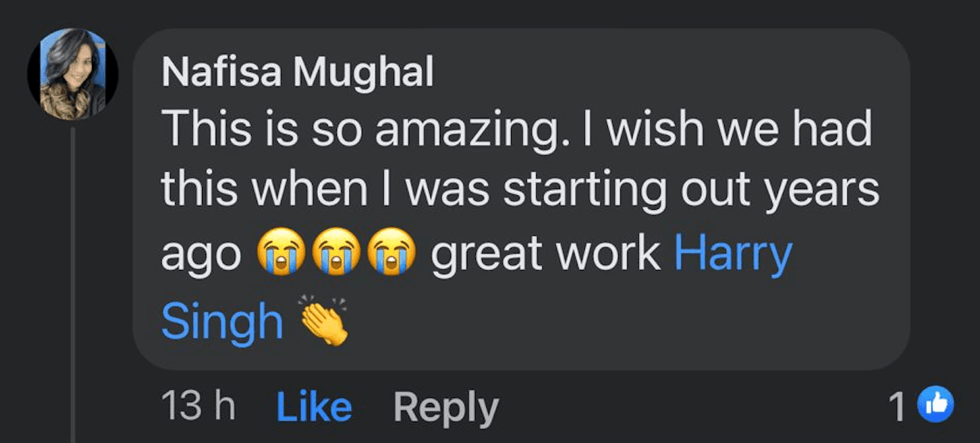Reply to Nafisa Mughal's comment
Viewport: 980px width, 443px height.
(x=445, y=407)
